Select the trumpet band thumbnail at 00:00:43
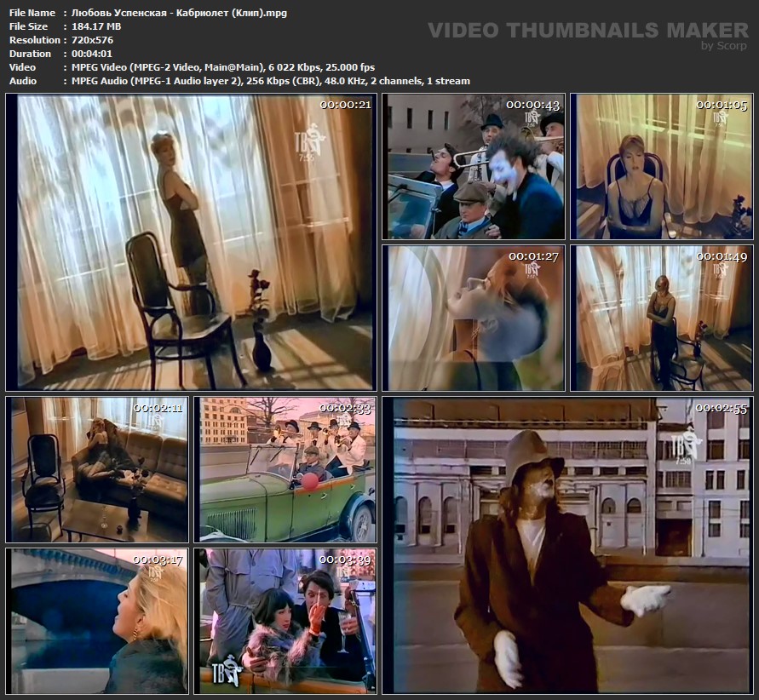Viewport: 759px width, 700px height. click(474, 167)
